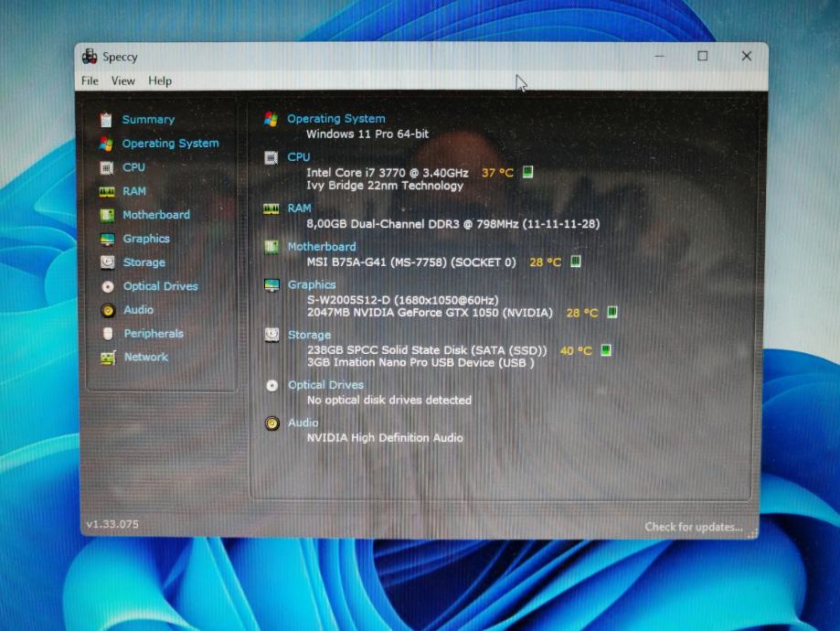Select Motherboard in the sidebar
The height and width of the screenshot is (631, 840).
click(156, 214)
